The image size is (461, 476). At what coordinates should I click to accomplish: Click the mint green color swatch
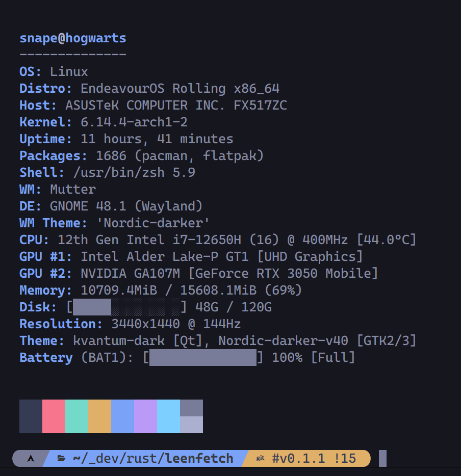tap(77, 416)
